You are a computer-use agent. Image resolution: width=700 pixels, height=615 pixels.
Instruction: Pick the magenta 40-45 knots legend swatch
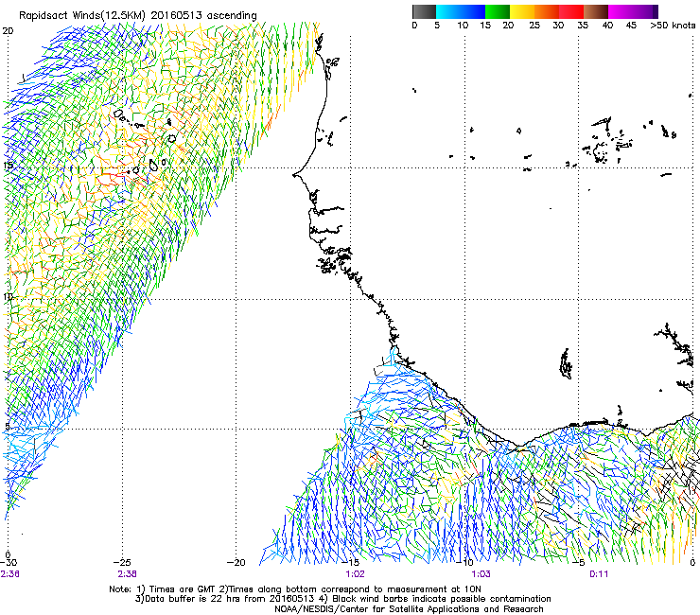pyautogui.click(x=621, y=11)
